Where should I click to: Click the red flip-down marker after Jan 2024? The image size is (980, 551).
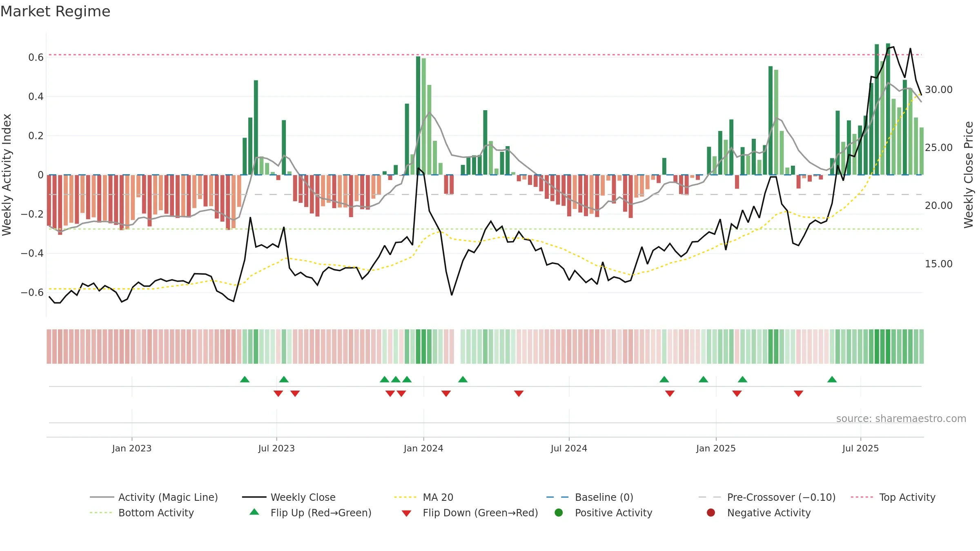pyautogui.click(x=446, y=393)
